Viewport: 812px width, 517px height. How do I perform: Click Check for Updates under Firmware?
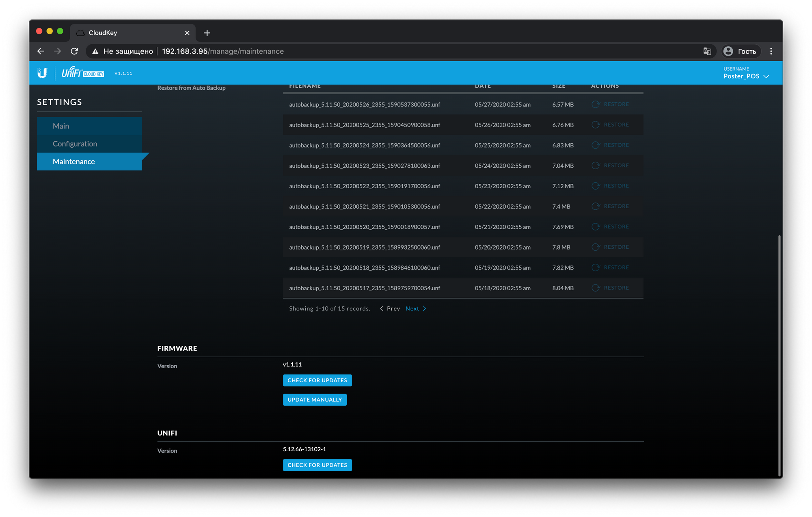tap(317, 380)
